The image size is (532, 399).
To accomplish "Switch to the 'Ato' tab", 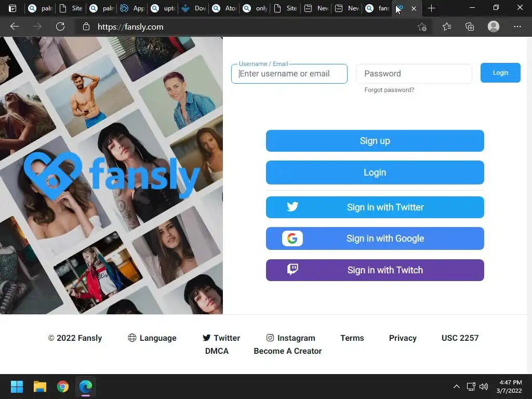I will 224,8.
